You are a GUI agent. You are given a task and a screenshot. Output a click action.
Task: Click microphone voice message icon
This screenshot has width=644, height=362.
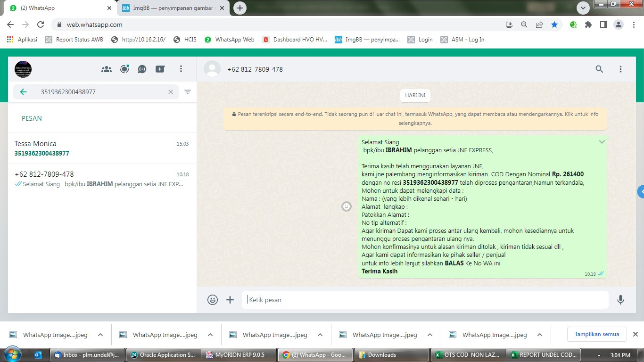point(620,300)
